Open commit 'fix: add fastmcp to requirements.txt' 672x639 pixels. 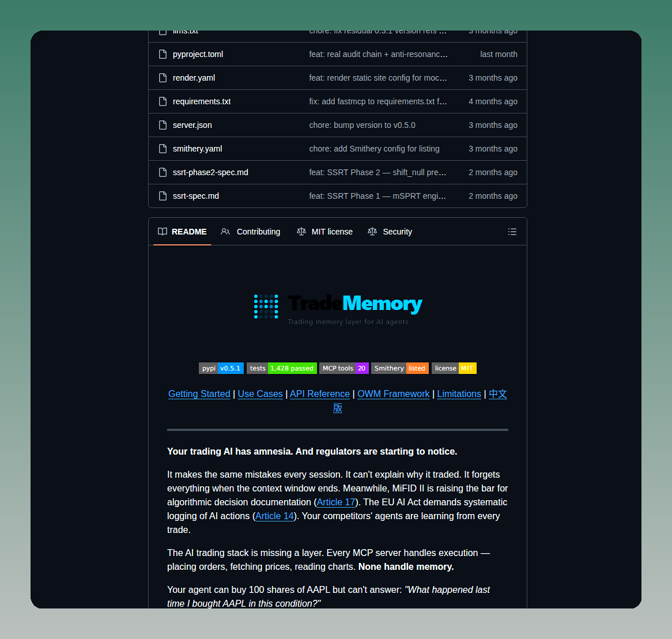[x=378, y=101]
